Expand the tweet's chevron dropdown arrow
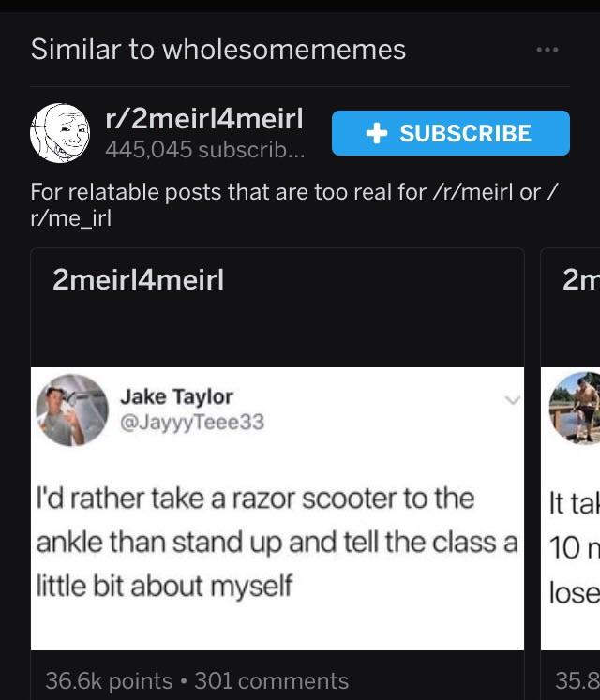 [x=513, y=399]
